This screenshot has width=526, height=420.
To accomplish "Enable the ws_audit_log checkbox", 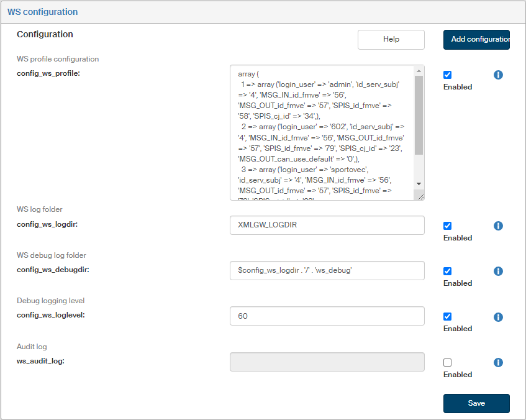I will point(448,363).
